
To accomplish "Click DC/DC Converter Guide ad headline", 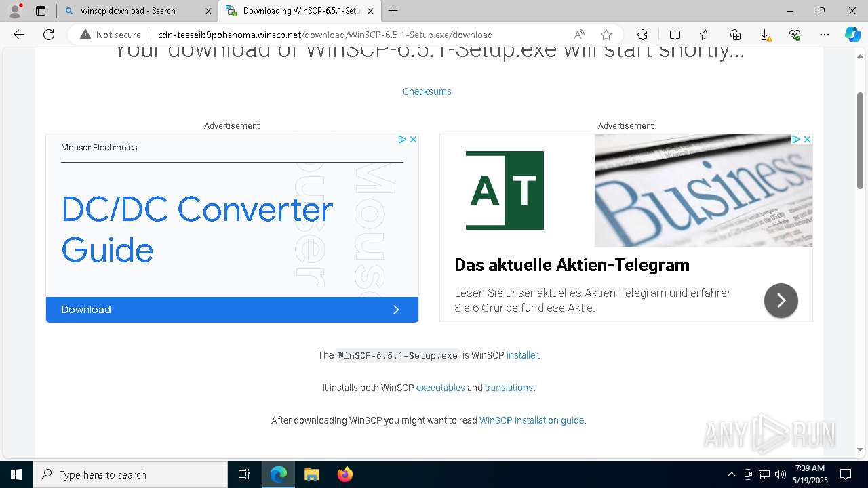I will (197, 230).
